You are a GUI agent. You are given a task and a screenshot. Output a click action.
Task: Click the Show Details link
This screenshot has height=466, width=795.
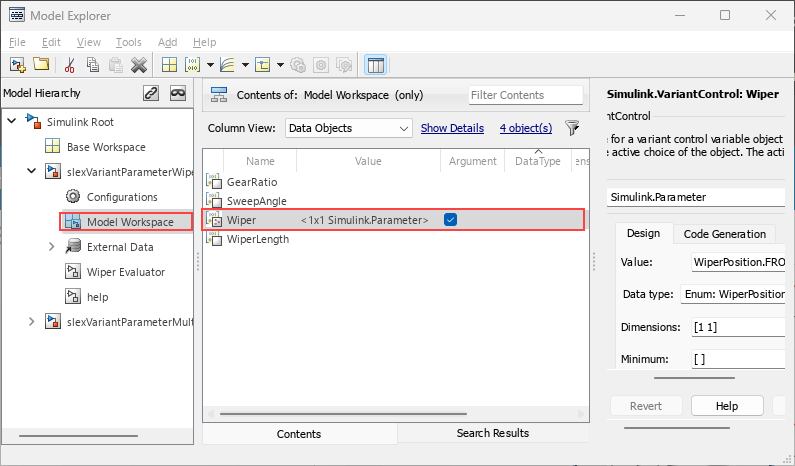click(452, 128)
